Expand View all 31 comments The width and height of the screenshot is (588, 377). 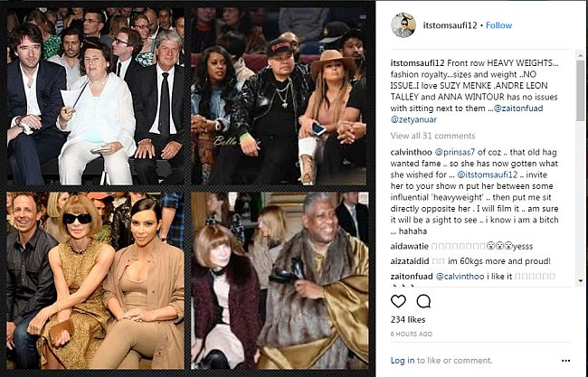(432, 136)
